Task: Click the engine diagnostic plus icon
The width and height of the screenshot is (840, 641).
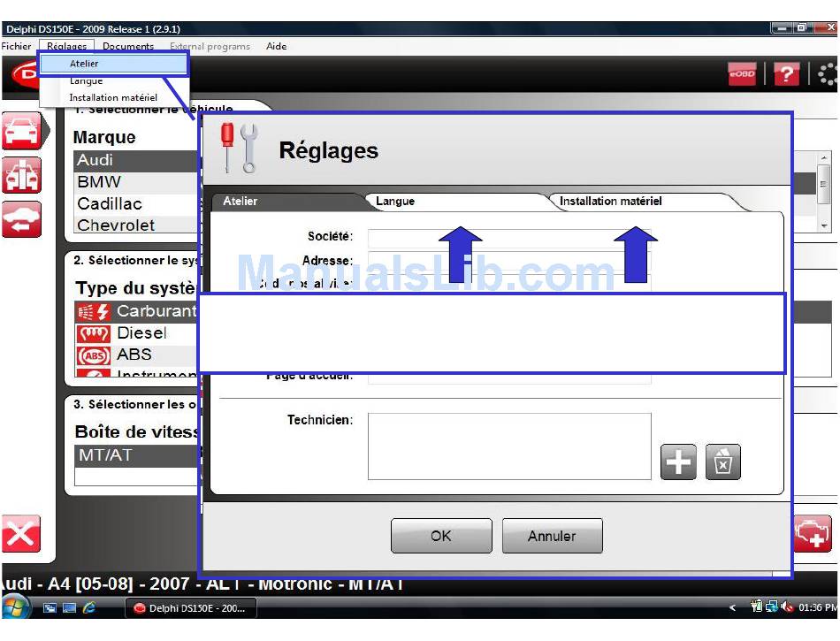Action: coord(813,533)
